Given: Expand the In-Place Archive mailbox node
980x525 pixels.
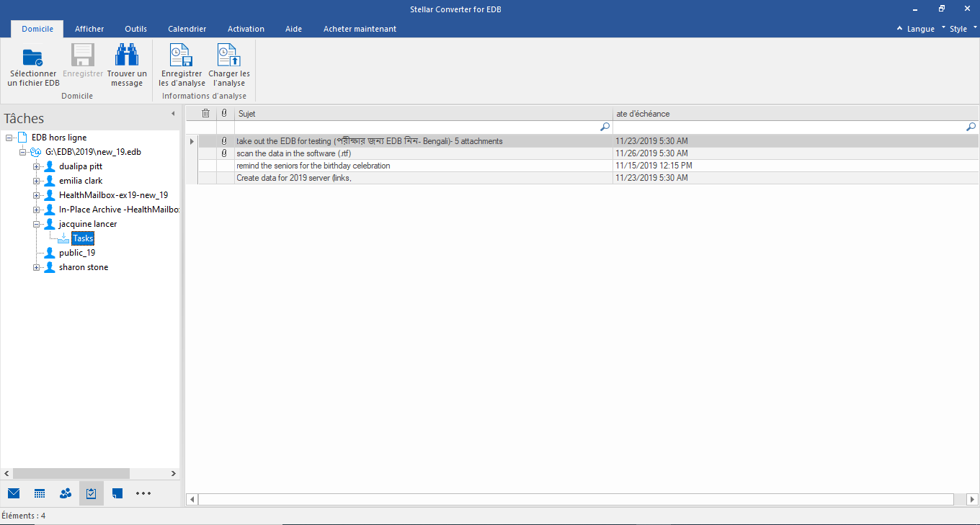Looking at the screenshot, I should pyautogui.click(x=36, y=210).
